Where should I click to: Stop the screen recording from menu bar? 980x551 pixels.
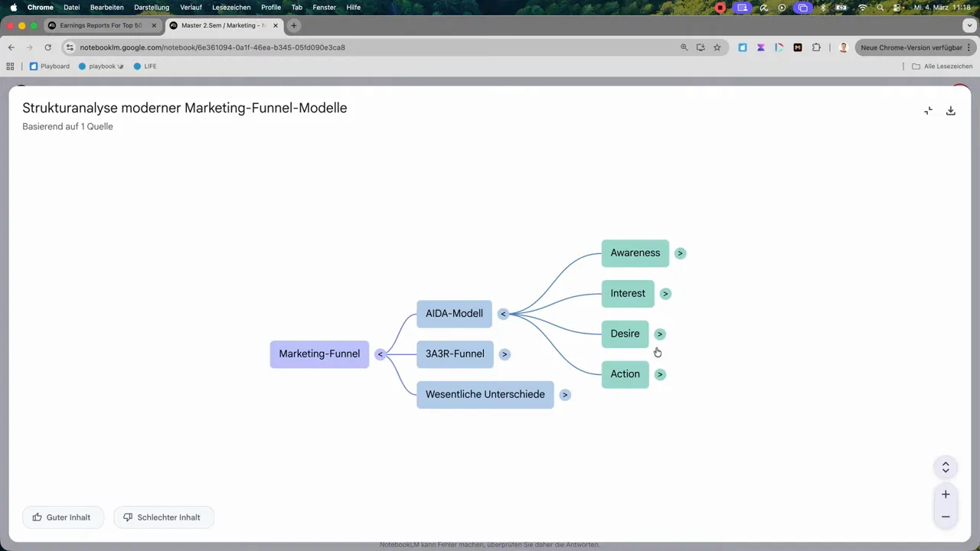720,8
